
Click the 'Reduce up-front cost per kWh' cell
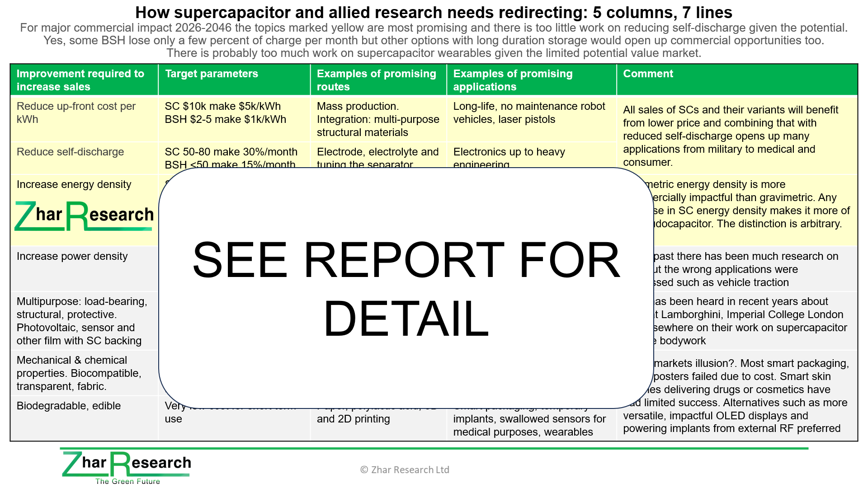tap(76, 113)
